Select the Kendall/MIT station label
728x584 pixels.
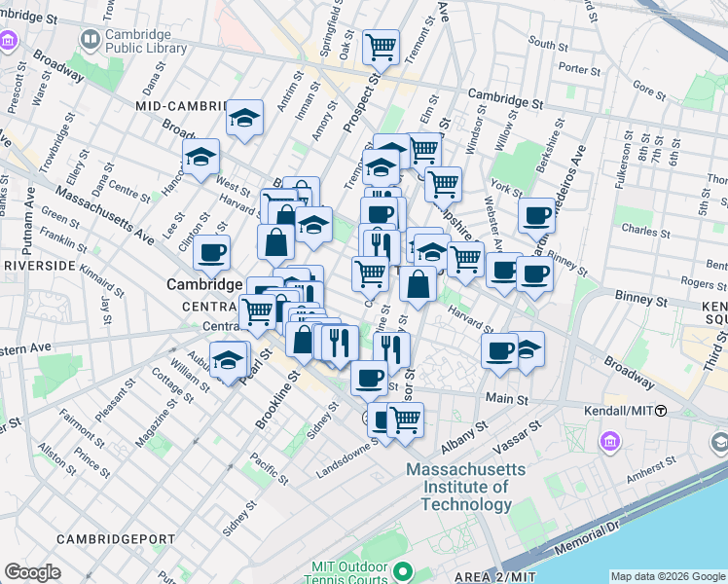click(x=618, y=411)
